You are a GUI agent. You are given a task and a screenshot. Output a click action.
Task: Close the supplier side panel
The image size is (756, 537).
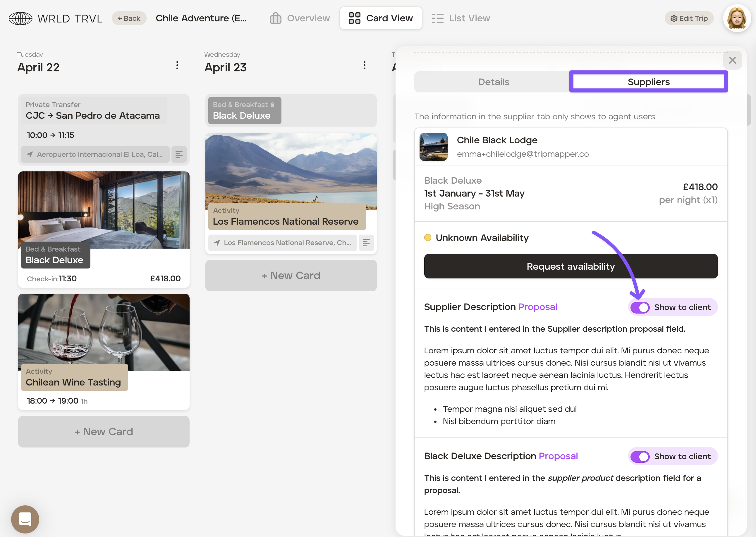pyautogui.click(x=732, y=60)
